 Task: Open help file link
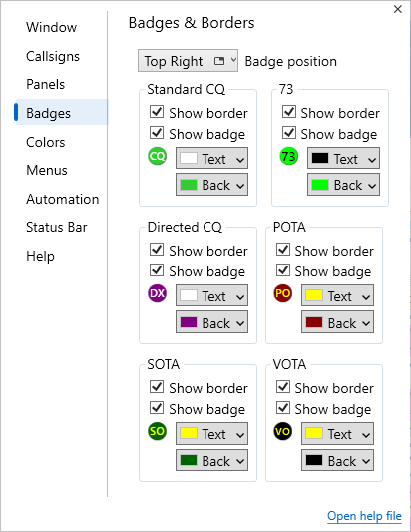(364, 516)
